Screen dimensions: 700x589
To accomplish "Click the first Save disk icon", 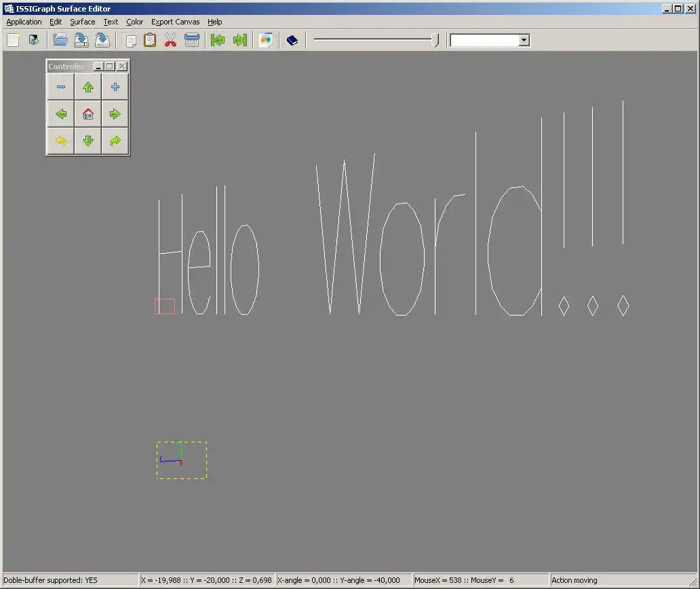I will click(81, 40).
